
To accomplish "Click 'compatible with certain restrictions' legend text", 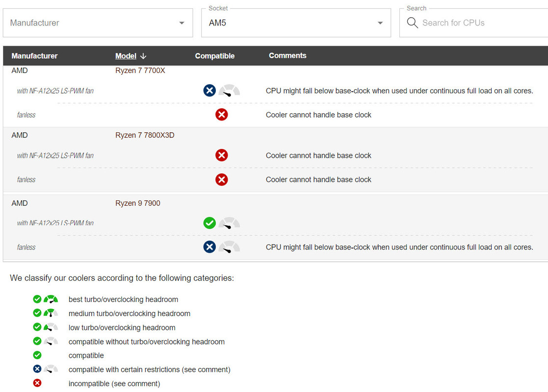I will pyautogui.click(x=150, y=369).
